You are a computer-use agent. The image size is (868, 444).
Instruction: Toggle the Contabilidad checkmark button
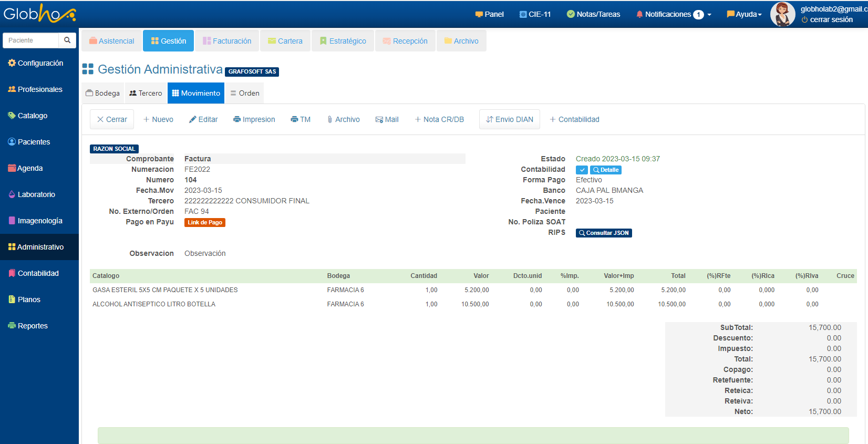click(582, 170)
